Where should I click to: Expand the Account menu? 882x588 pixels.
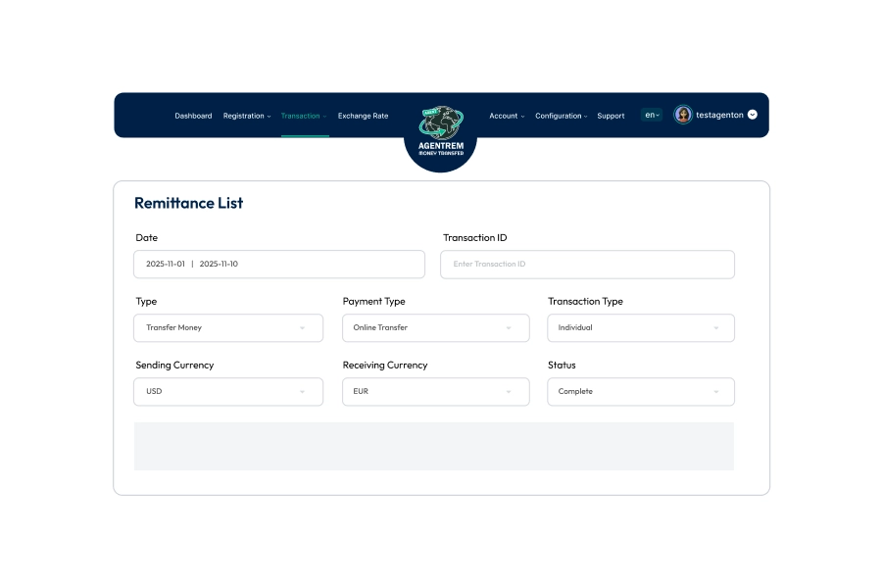coord(507,116)
